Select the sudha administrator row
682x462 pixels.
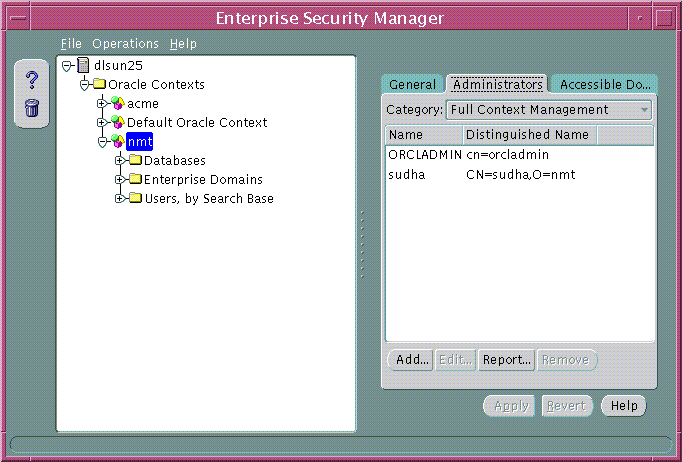click(480, 175)
